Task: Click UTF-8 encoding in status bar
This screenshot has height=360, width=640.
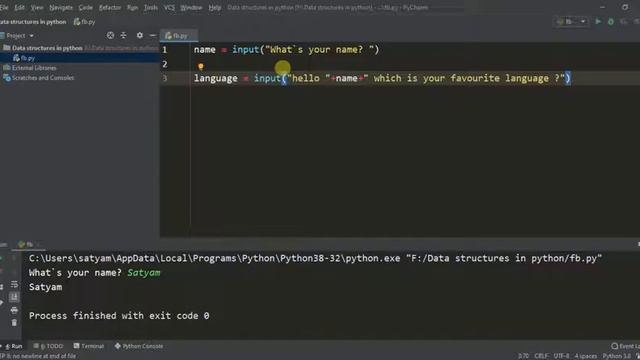Action: tap(562, 356)
